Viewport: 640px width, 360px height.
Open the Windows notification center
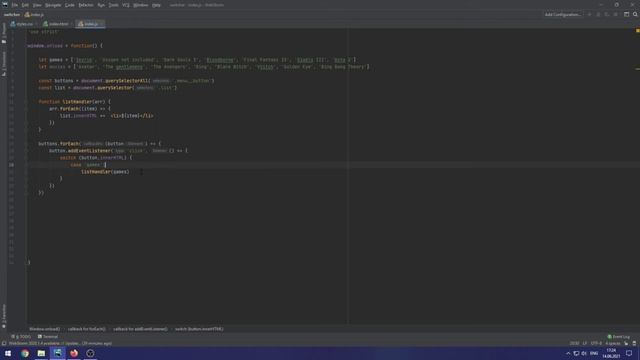point(629,353)
